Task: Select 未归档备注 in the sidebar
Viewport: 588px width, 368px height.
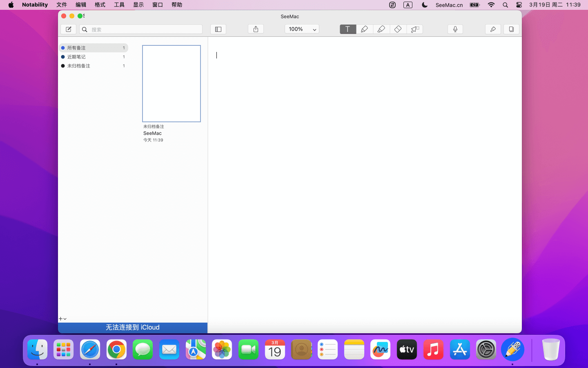Action: coord(94,66)
